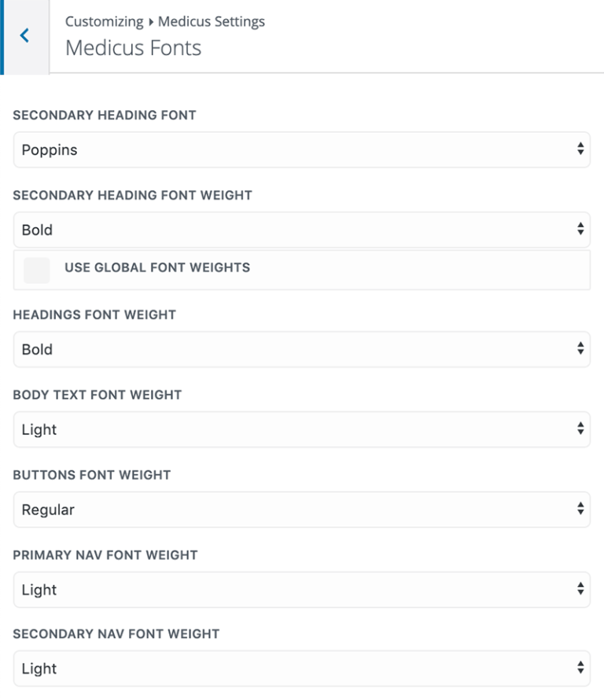
Task: Click the "Primary Nav Font Weight" label
Action: pos(105,555)
